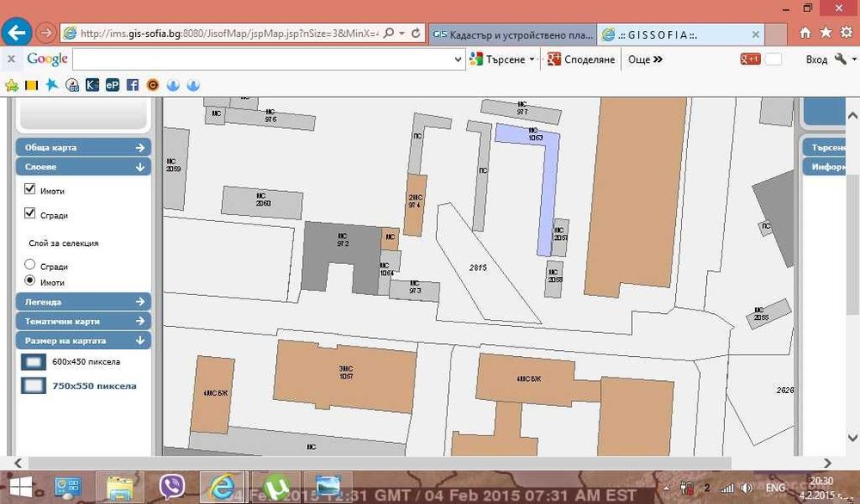This screenshot has width=860, height=504.
Task: Click the Google logo on toolbar
Action: [47, 58]
